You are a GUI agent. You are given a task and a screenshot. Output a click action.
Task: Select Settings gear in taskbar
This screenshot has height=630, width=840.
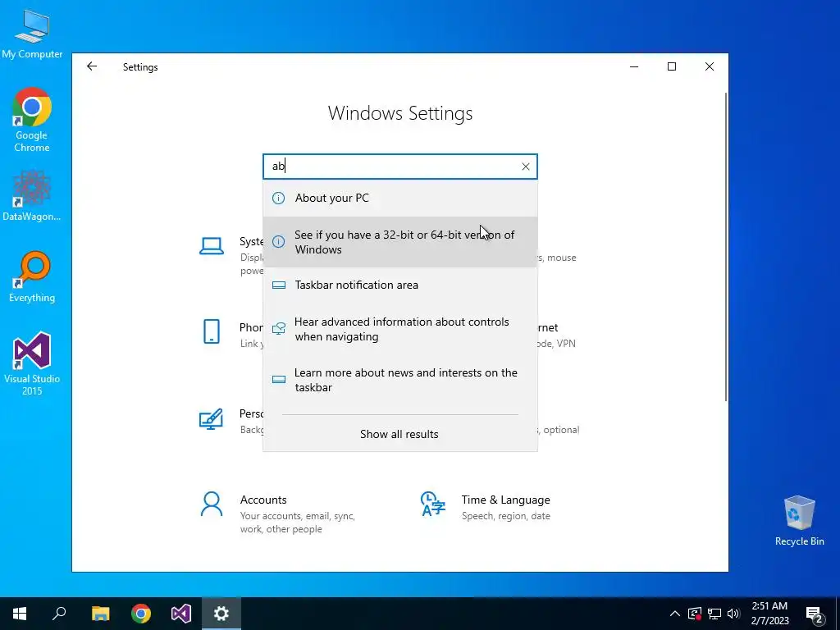point(221,614)
